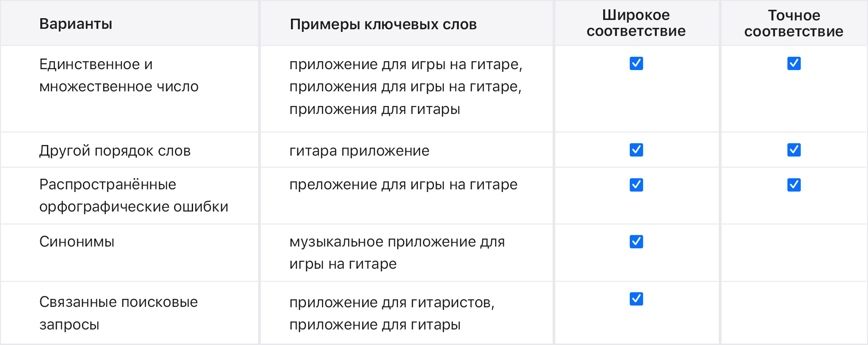Viewport: 868px width, 345px height.
Task: Toggle broad match checkbox for different word order
Action: click(636, 150)
